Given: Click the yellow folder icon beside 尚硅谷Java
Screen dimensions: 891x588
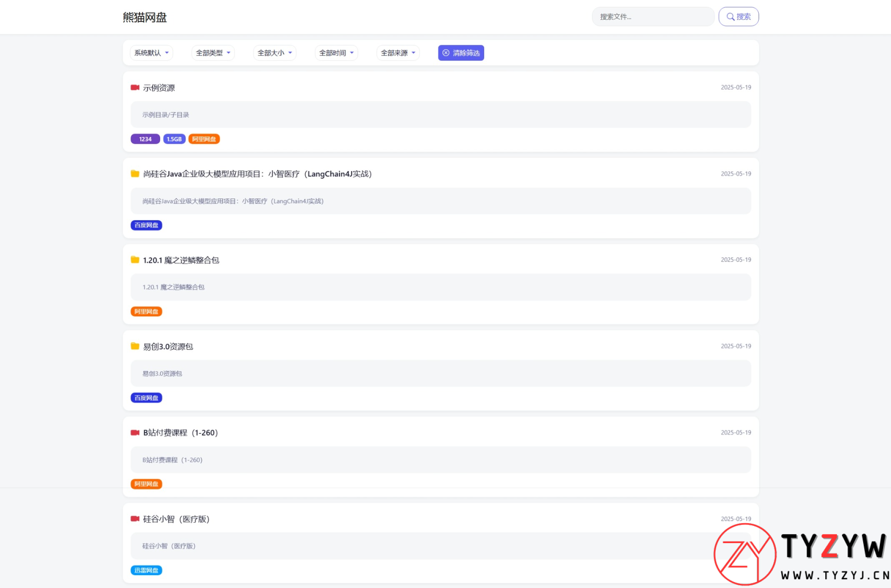Looking at the screenshot, I should click(x=135, y=173).
